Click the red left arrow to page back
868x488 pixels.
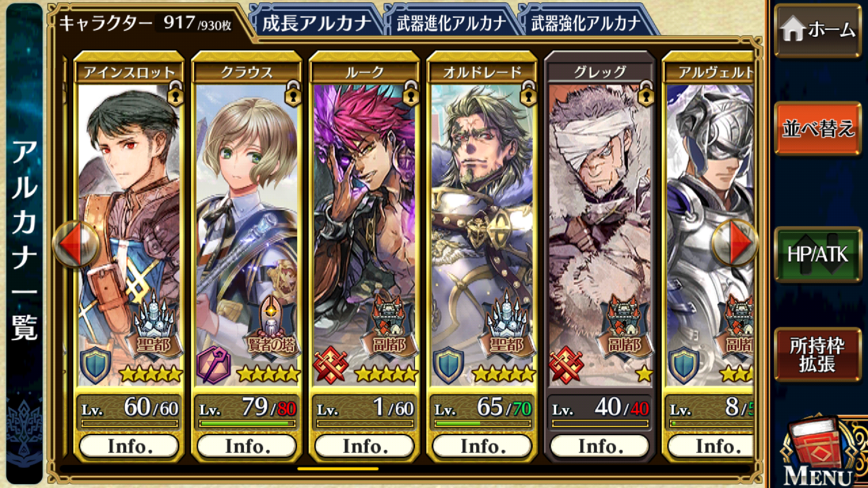[76, 243]
